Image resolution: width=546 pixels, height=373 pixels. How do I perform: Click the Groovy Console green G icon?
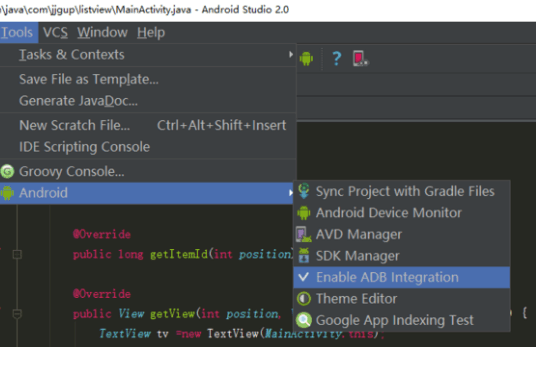point(7,171)
